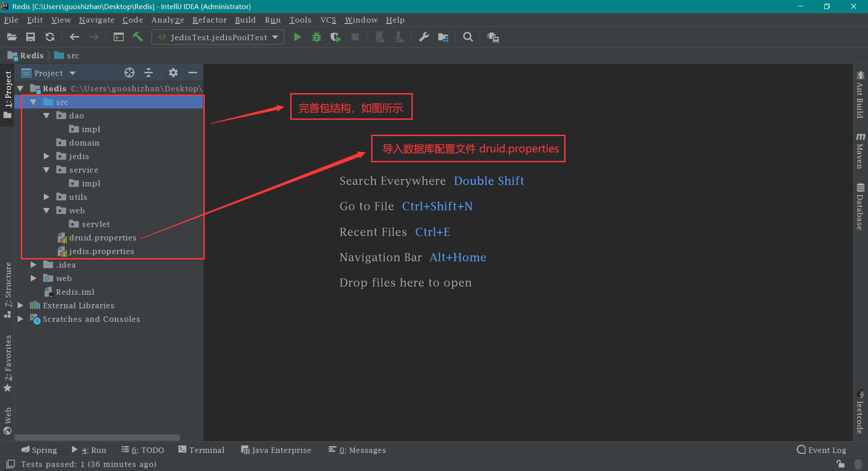
Task: Run with Coverage shield icon
Action: click(335, 38)
